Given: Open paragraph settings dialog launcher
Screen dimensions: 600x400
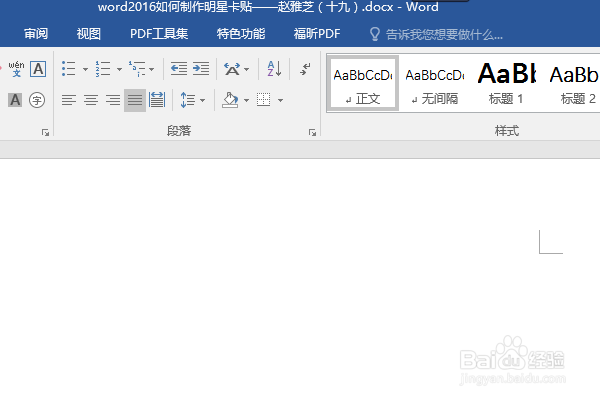Looking at the screenshot, I should [x=312, y=132].
